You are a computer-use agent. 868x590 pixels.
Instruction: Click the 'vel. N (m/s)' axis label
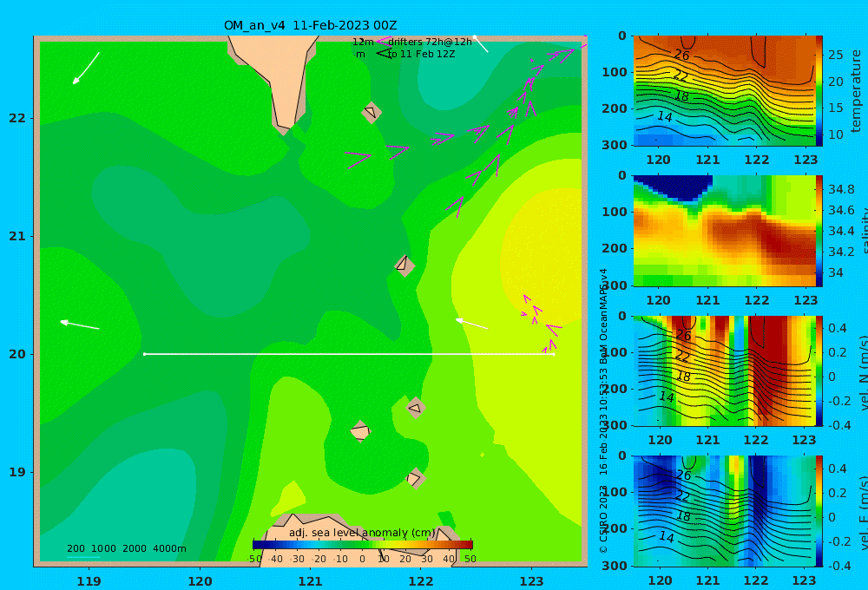click(864, 372)
